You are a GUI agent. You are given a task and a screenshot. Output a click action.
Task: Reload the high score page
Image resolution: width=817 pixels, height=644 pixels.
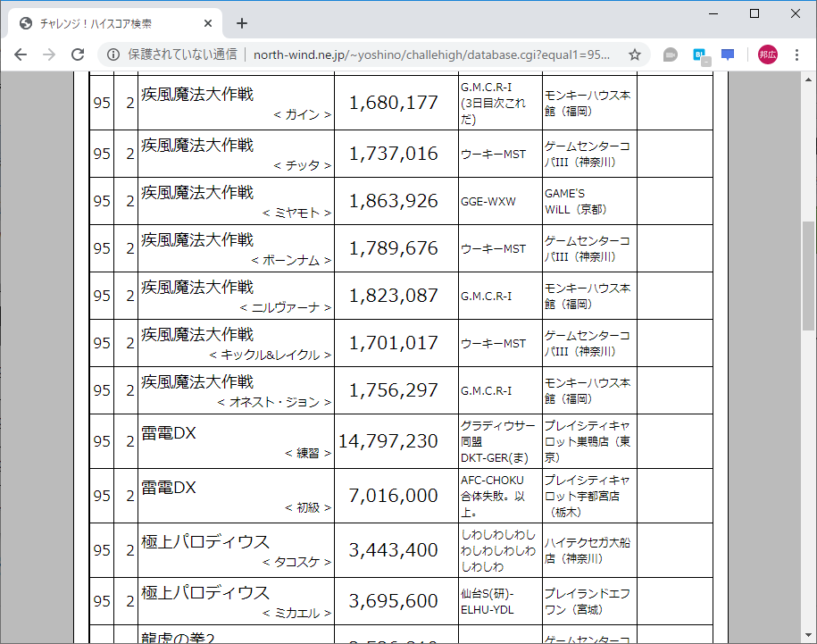click(x=79, y=54)
